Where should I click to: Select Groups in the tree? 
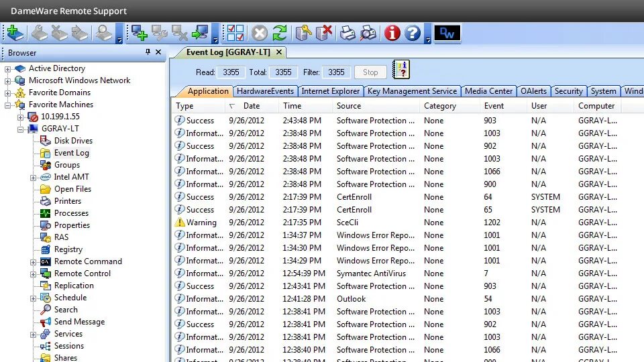coord(67,165)
